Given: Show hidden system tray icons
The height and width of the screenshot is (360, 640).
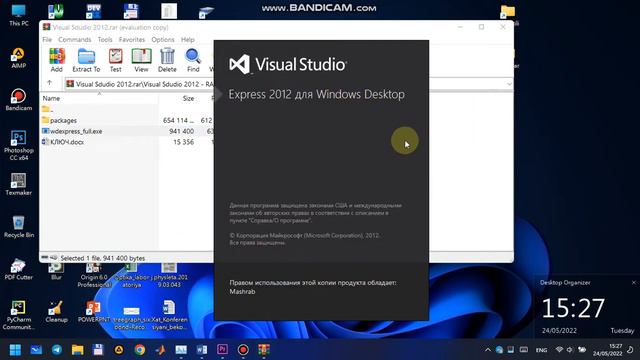Looking at the screenshot, I should coord(488,350).
